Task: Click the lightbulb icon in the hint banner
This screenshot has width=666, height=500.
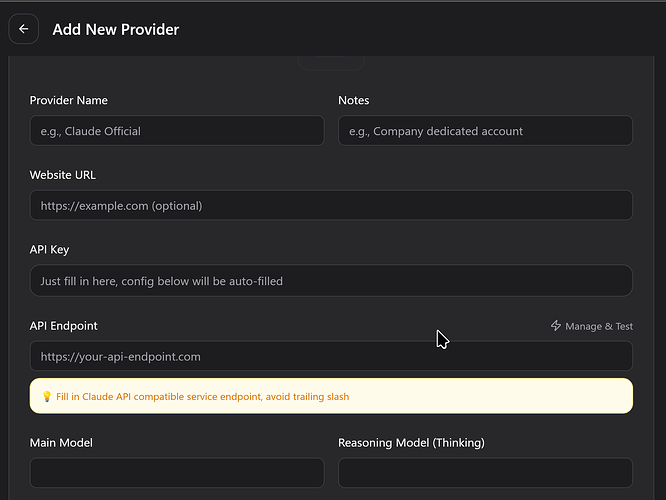Action: [46, 397]
